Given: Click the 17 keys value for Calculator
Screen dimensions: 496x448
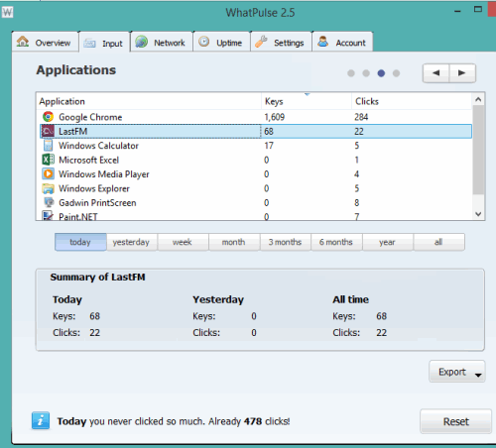Looking at the screenshot, I should coord(269,146).
